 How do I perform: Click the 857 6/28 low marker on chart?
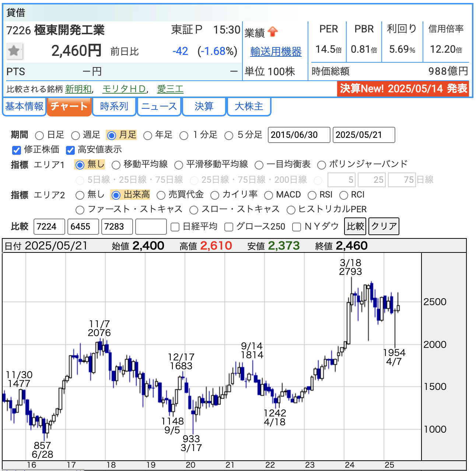(42, 450)
